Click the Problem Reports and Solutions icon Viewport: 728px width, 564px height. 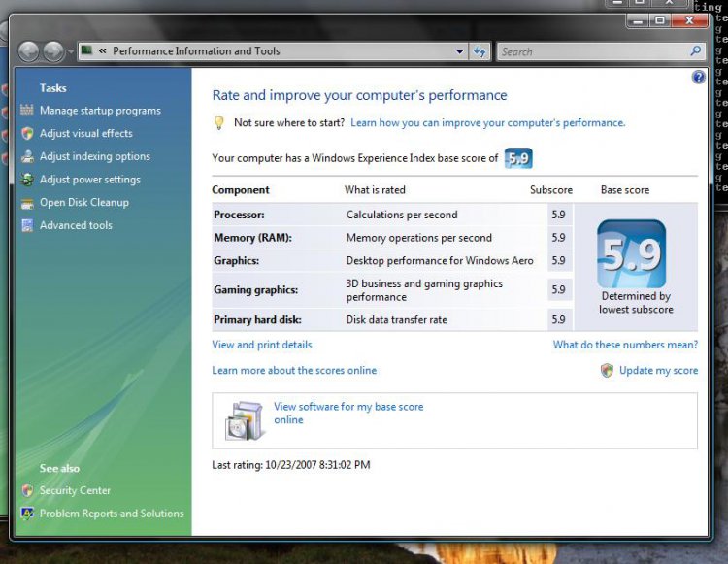tap(27, 514)
